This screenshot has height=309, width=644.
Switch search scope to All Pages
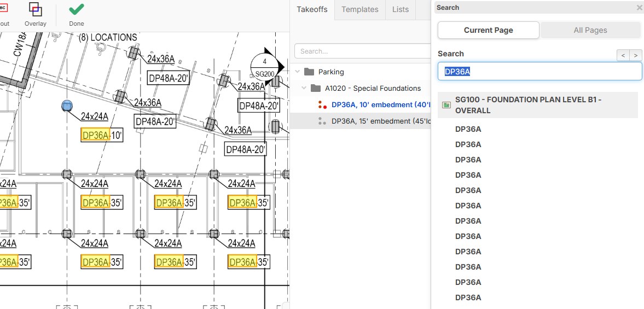pos(590,30)
